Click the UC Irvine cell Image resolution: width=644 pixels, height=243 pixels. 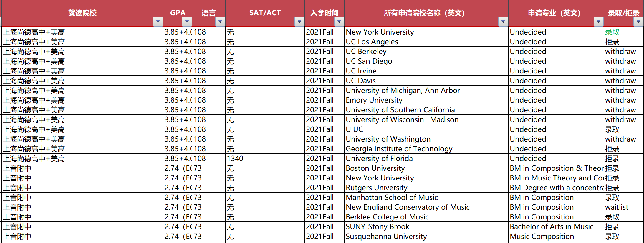[426, 71]
